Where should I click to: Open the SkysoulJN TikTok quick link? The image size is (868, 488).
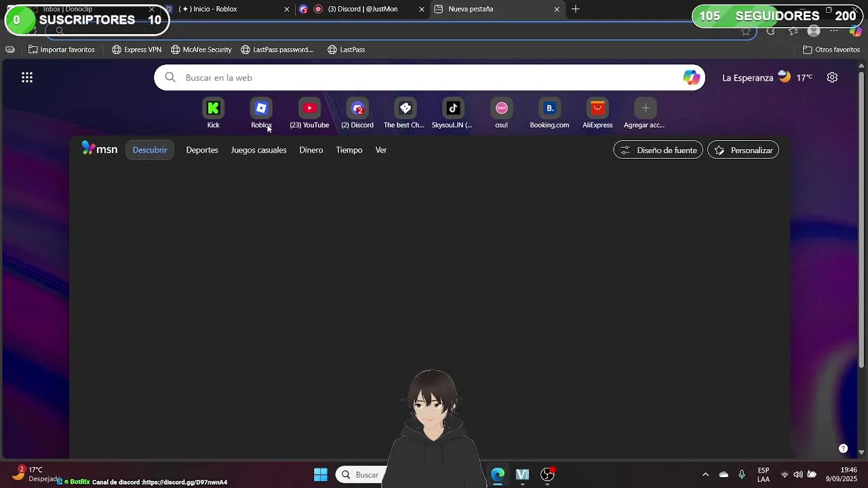point(453,114)
